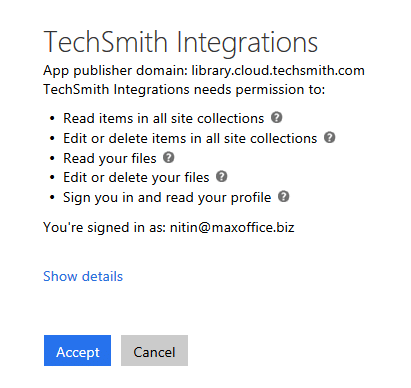Click 'TechSmith Integrations needs permission to:' line
The image size is (411, 388).
184,90
